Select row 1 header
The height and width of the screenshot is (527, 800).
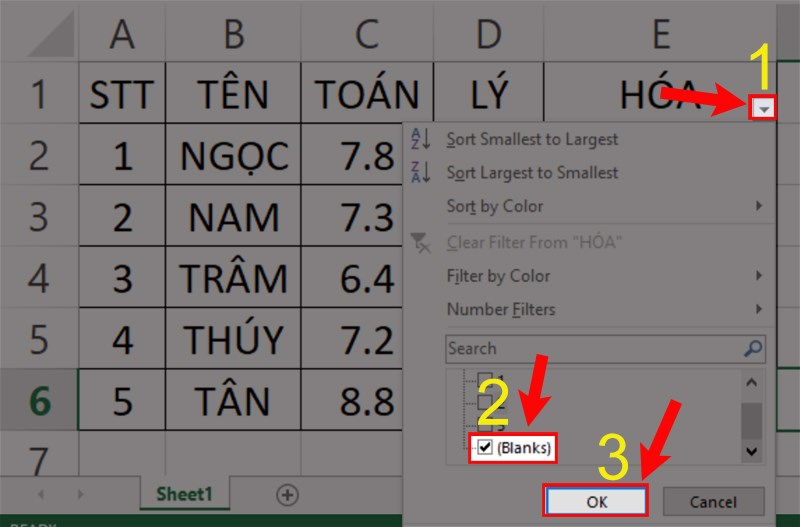39,93
